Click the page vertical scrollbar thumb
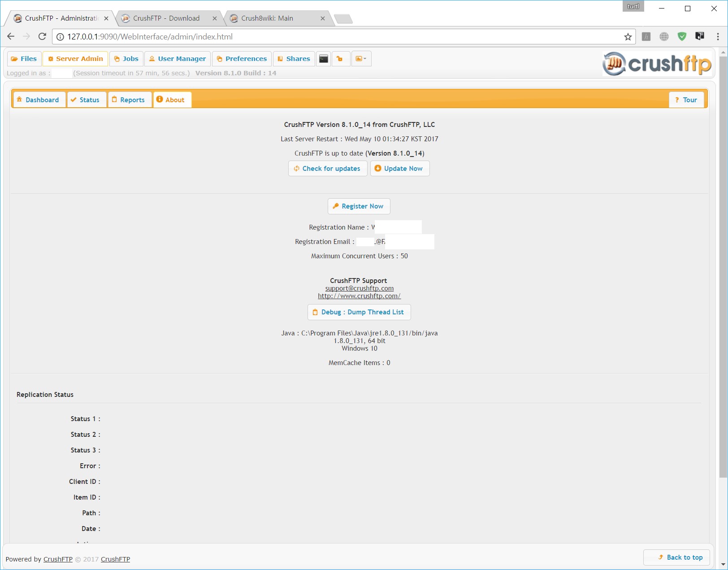Screen dimensions: 728x570 (x=723, y=267)
